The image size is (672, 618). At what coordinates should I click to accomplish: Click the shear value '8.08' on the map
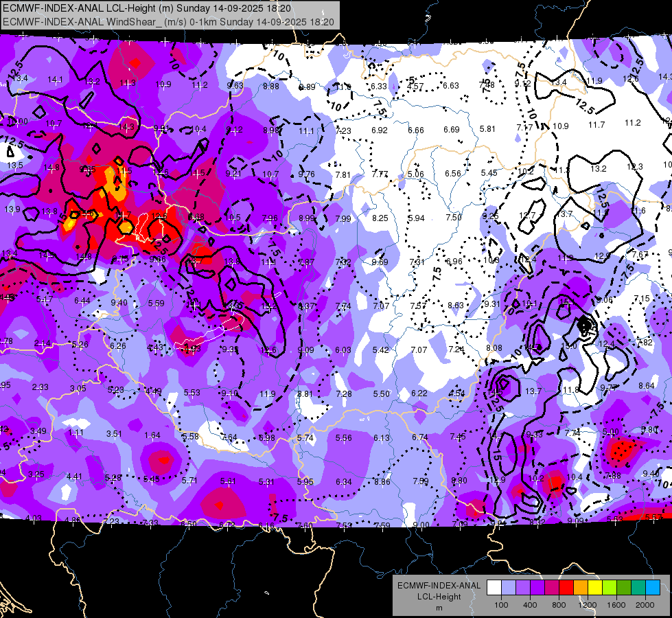(x=494, y=348)
